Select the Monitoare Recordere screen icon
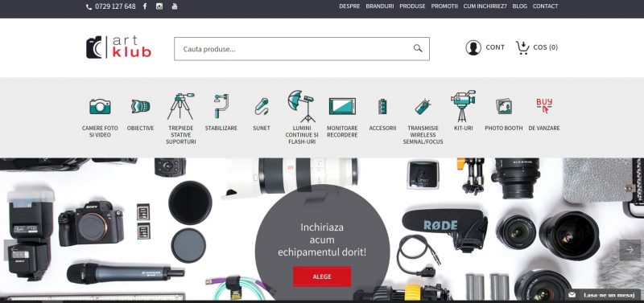The height and width of the screenshot is (303, 644). coord(342,106)
